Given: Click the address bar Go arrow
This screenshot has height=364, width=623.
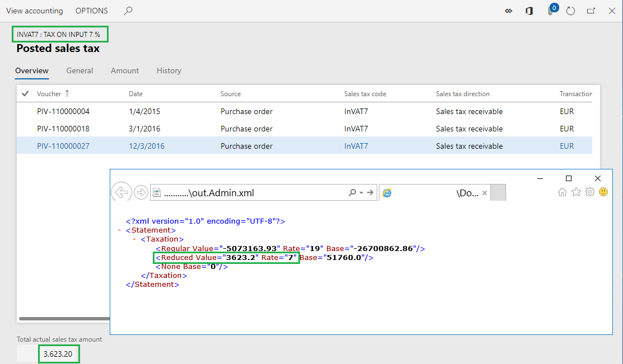Looking at the screenshot, I should click(371, 192).
